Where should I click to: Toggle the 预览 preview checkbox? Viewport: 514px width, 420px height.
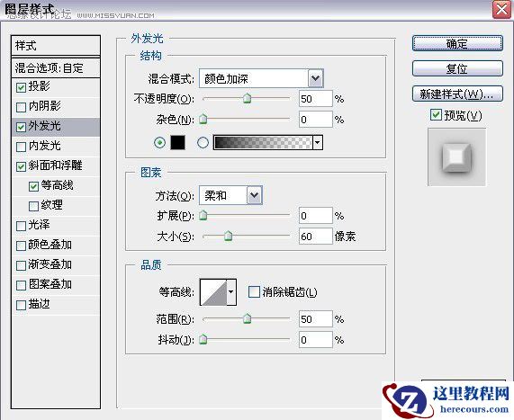click(436, 115)
